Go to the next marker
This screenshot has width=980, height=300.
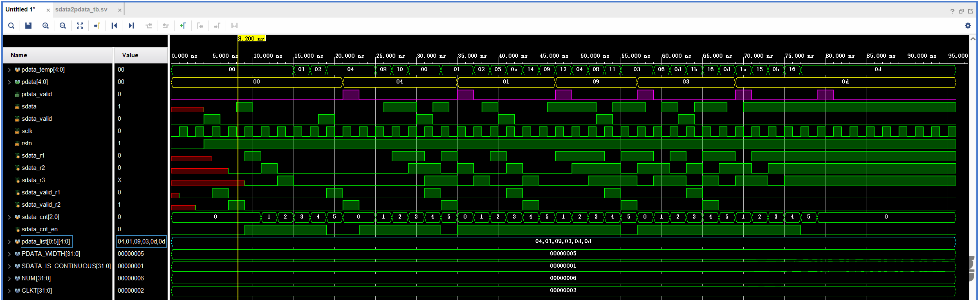217,26
